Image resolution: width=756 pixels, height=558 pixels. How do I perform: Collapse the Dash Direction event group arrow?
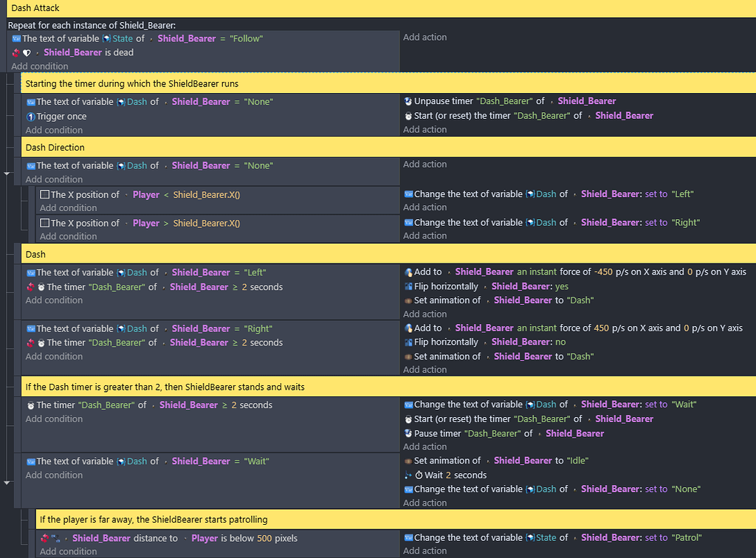point(7,174)
